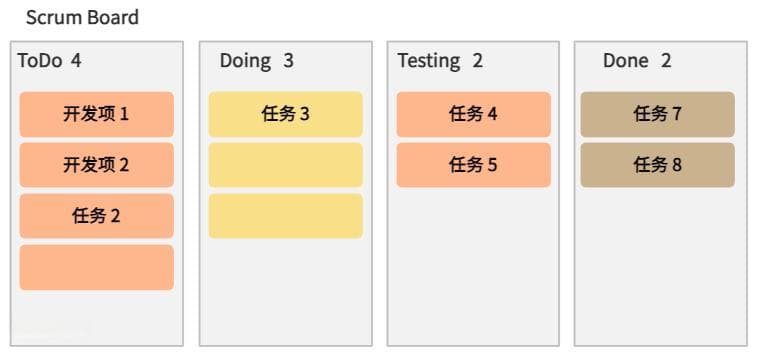759x360 pixels.
Task: Click the Doing column header
Action: (x=245, y=60)
